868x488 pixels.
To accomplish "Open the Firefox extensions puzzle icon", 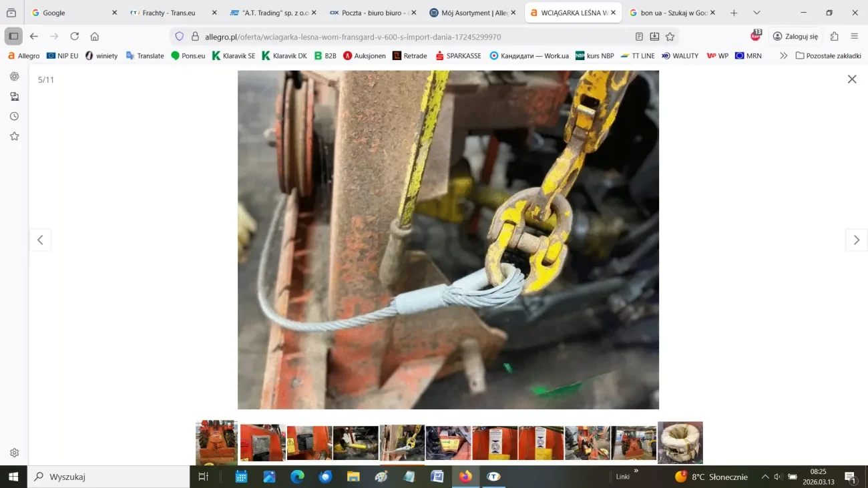I will coord(834,37).
